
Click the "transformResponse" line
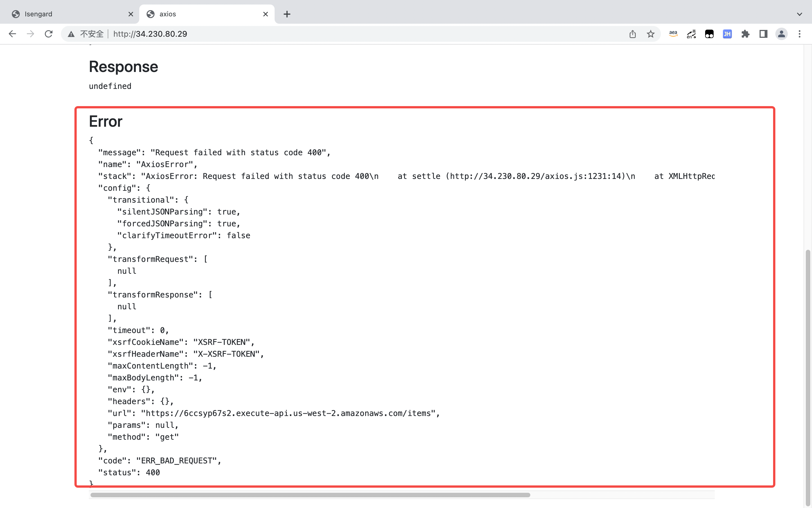[160, 295]
